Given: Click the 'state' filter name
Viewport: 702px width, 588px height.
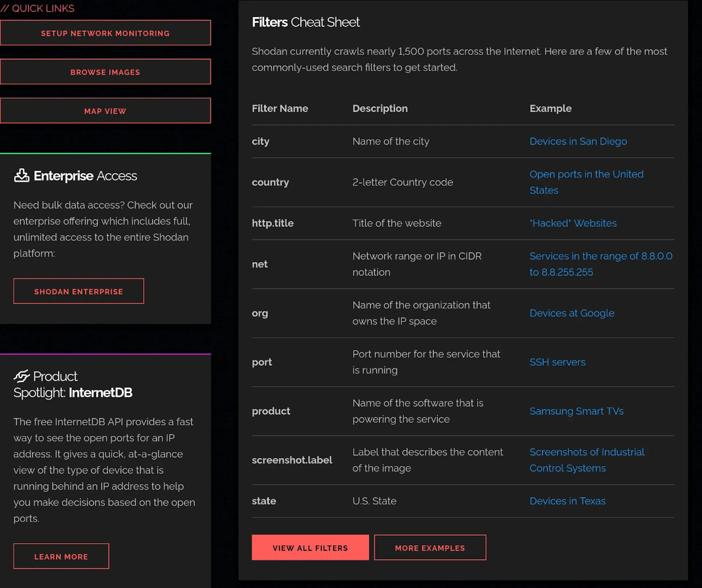Looking at the screenshot, I should 264,501.
